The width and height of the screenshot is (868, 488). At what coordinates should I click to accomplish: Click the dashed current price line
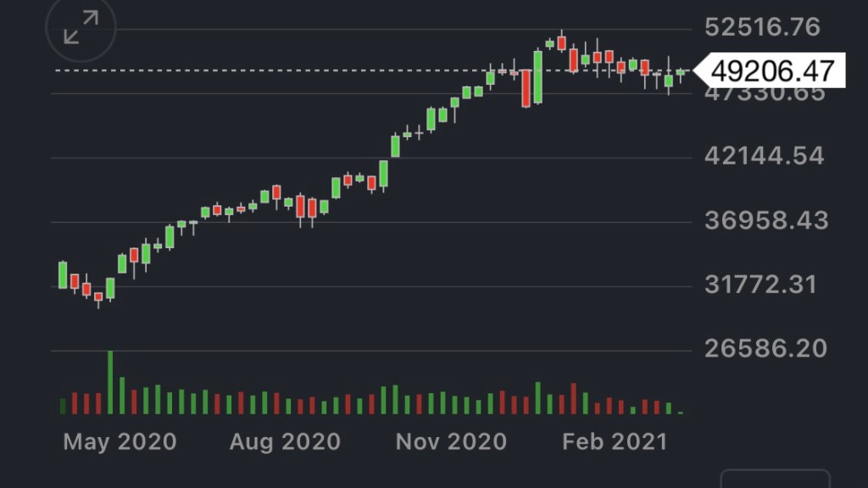[254, 70]
